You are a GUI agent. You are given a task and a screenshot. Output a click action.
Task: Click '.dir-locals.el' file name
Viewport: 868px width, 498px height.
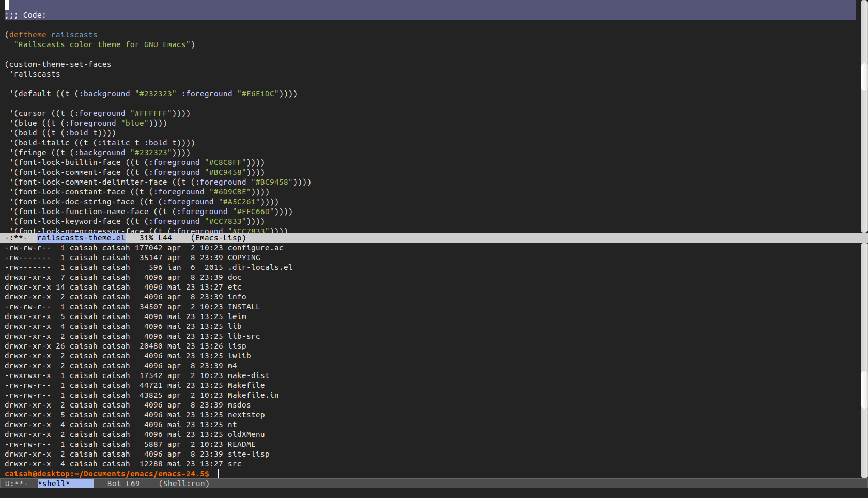260,267
